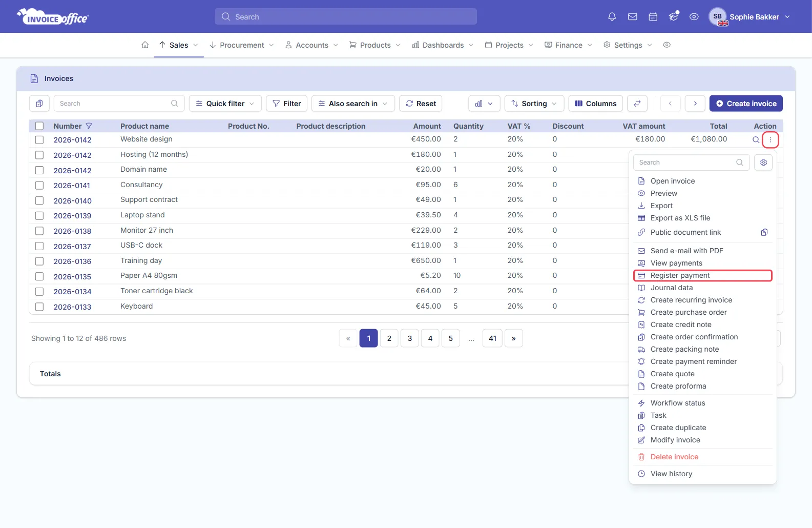Screen dimensions: 812x528
Task: Click the swap arrows icon beside Columns
Action: point(637,104)
